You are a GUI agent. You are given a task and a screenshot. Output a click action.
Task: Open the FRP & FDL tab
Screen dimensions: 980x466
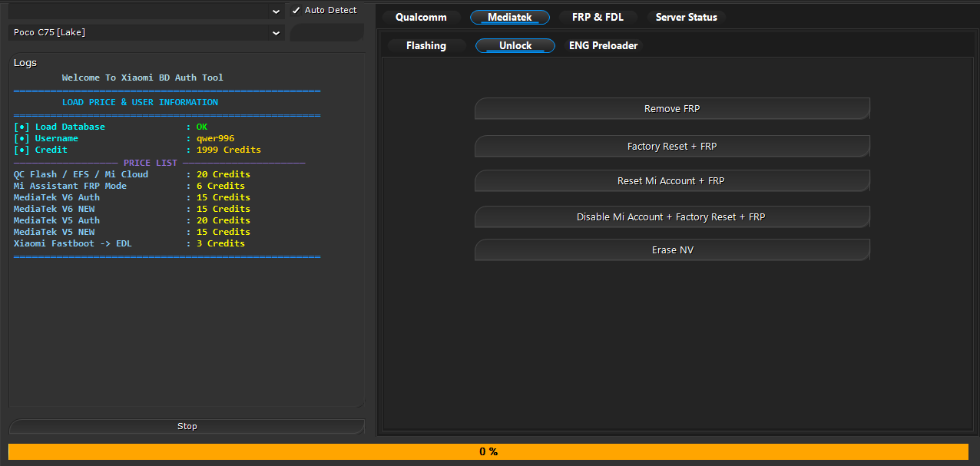598,18
